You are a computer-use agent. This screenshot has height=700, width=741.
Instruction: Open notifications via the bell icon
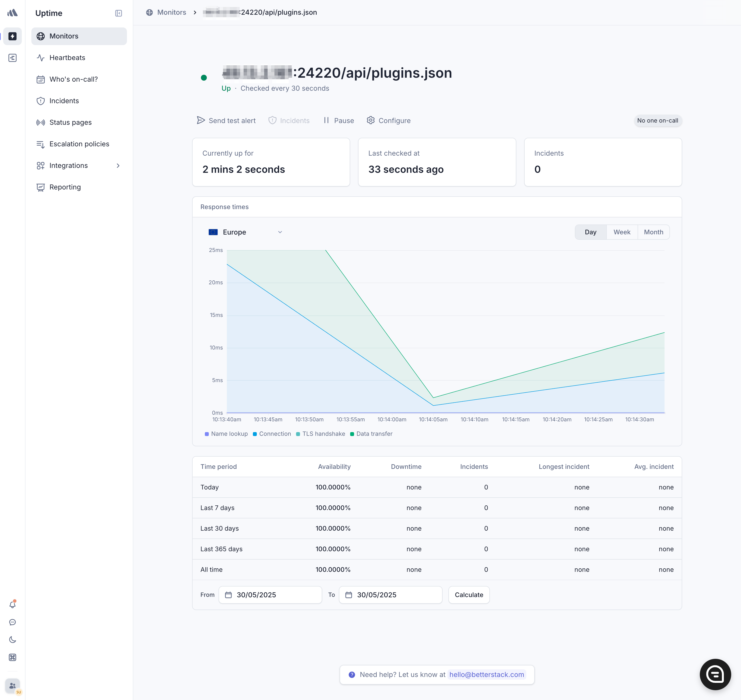(x=12, y=604)
